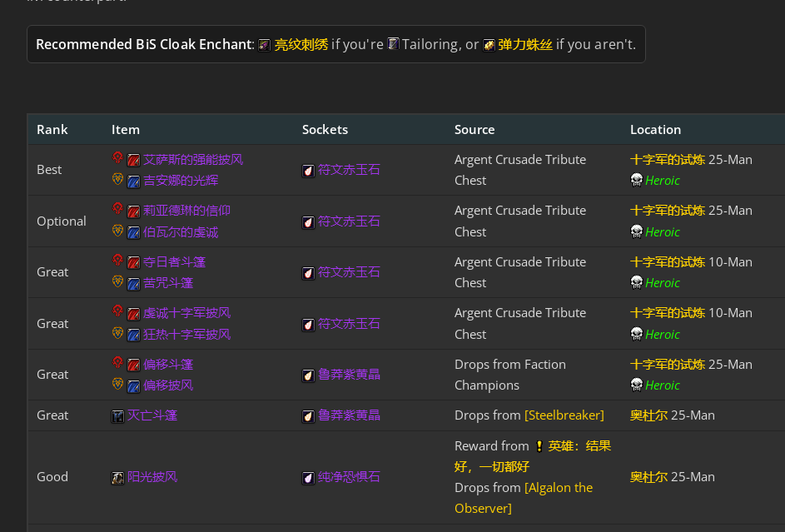This screenshot has width=785, height=532.
Task: Click 符文赤玉石 link in 夺日者斗篷 row
Action: 349,272
